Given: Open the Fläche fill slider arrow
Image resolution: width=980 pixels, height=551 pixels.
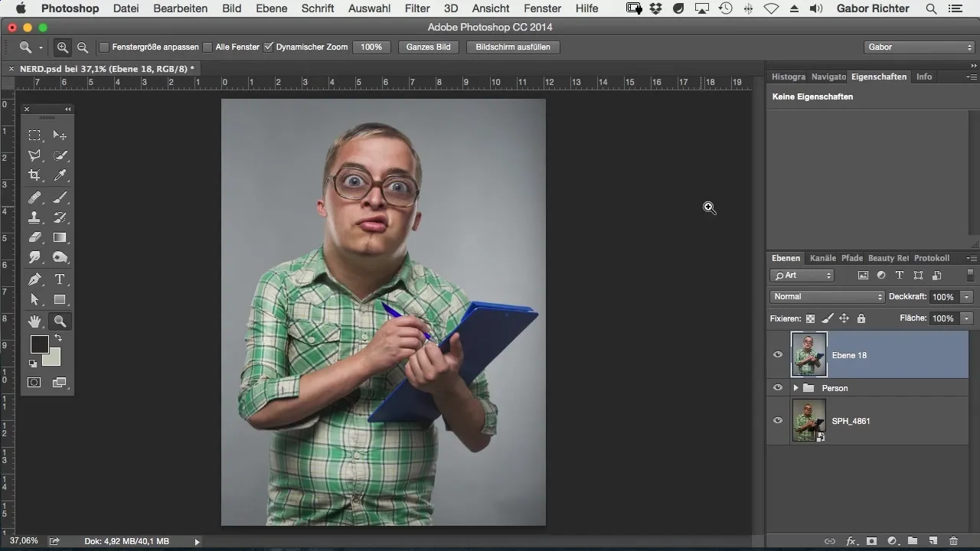Looking at the screenshot, I should 968,318.
